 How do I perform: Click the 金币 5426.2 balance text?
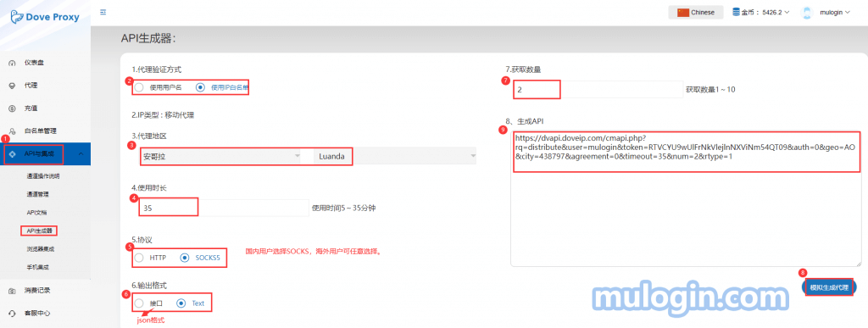coord(761,12)
